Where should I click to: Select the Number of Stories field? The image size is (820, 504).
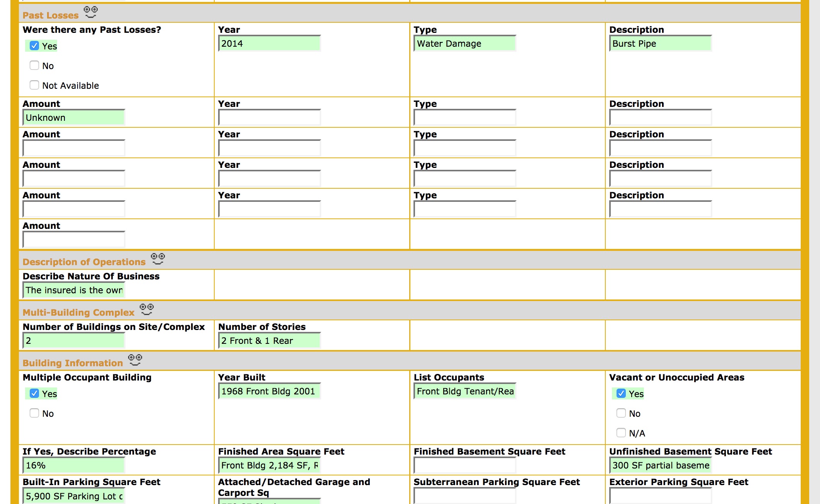click(x=269, y=341)
